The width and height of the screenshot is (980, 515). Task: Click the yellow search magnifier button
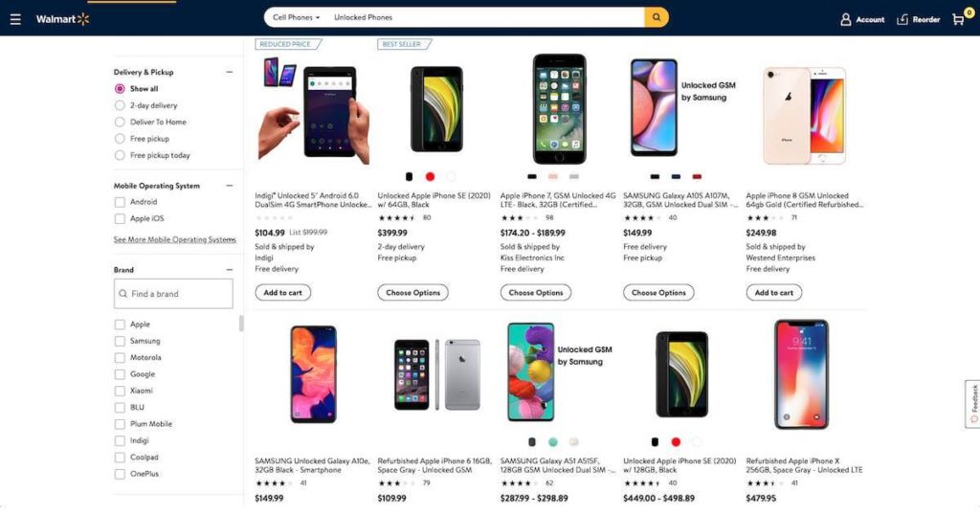[657, 17]
